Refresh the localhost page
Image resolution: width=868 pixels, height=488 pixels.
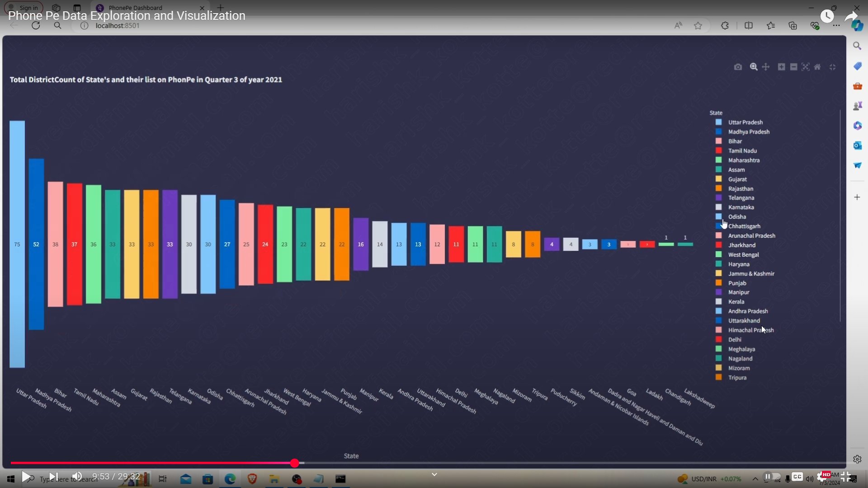tap(36, 26)
